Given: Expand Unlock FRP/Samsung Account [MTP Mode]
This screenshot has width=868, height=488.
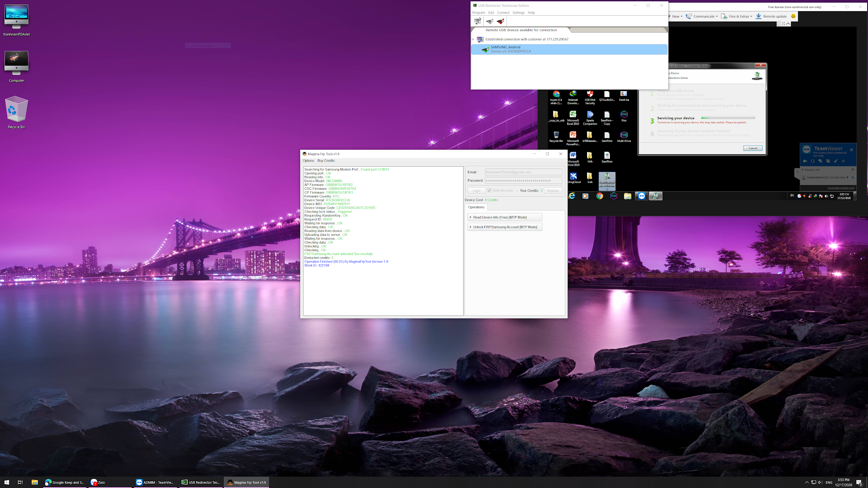Looking at the screenshot, I should point(504,227).
